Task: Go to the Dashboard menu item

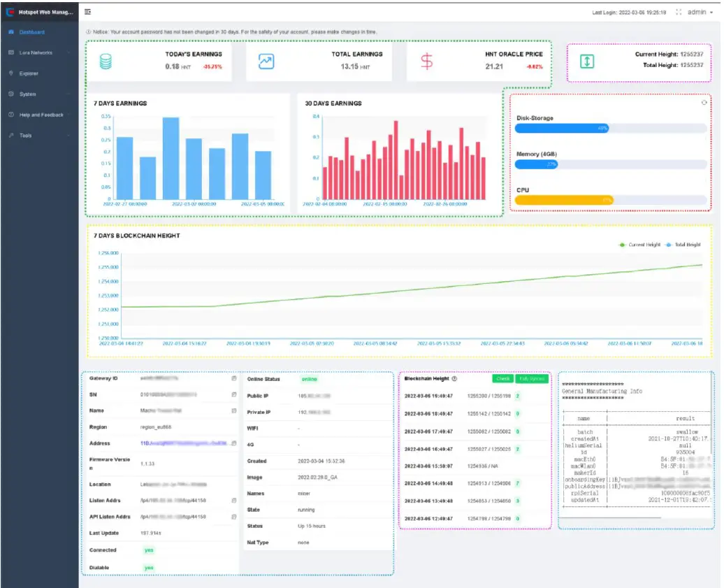Action: click(31, 32)
